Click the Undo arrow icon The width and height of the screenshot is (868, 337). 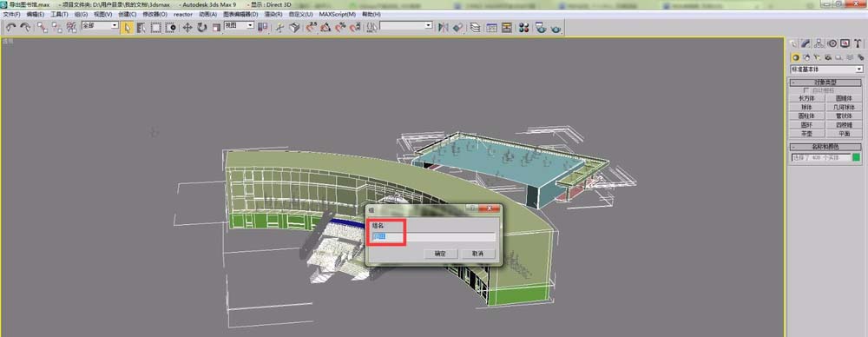pos(10,27)
